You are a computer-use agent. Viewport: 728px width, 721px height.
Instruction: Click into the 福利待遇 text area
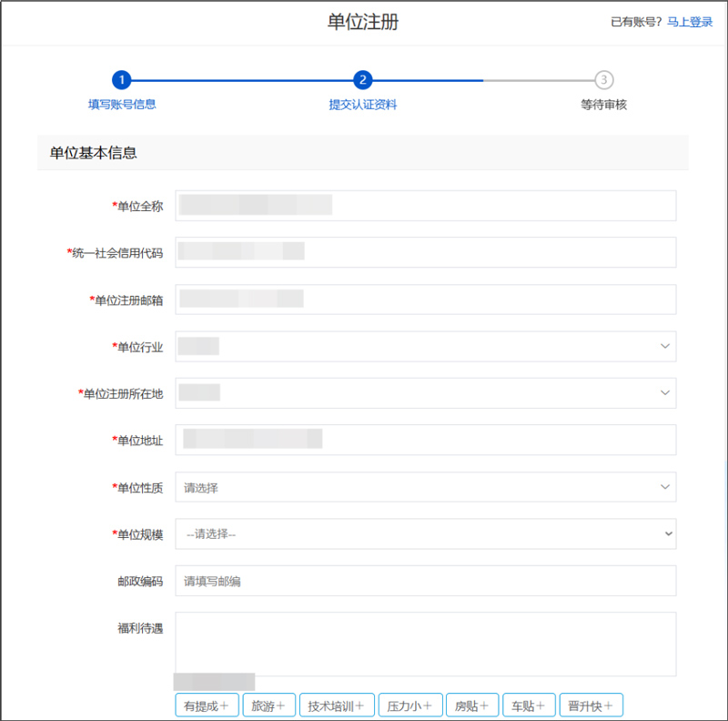tap(425, 643)
